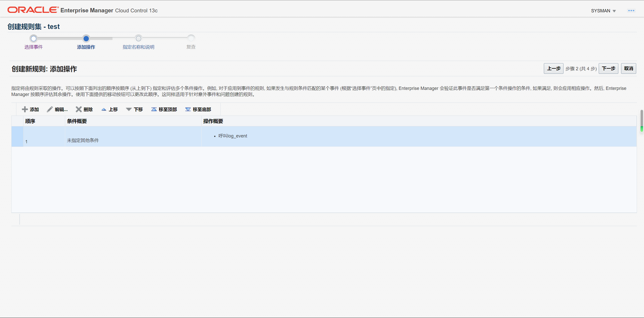Click the Move to Bottom (移至底部) icon
Screen dimensions: 644x318
188,109
